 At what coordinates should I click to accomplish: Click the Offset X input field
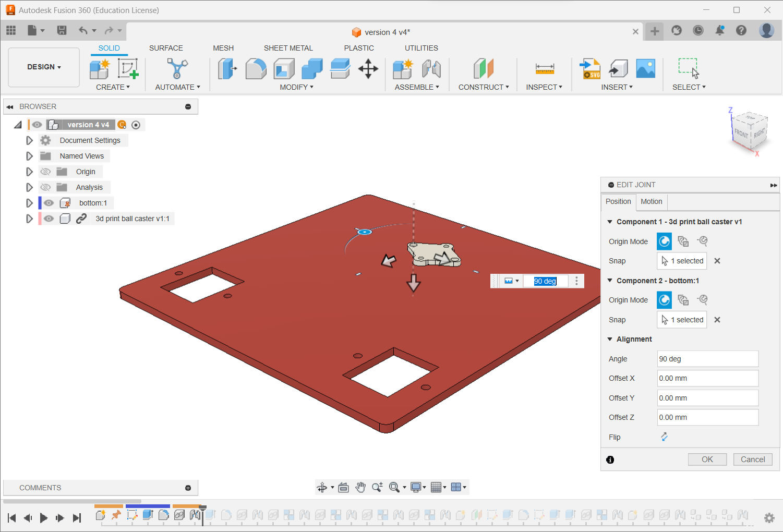click(x=707, y=378)
